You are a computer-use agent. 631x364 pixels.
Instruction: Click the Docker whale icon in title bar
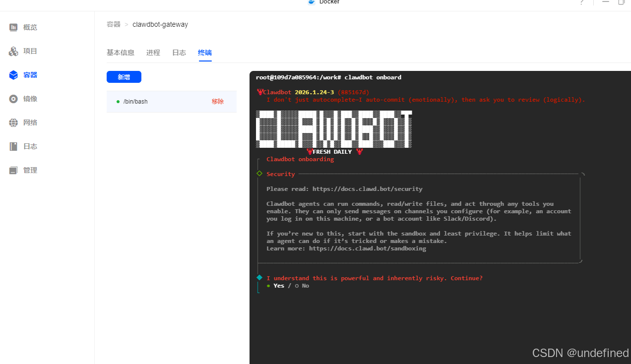312,2
